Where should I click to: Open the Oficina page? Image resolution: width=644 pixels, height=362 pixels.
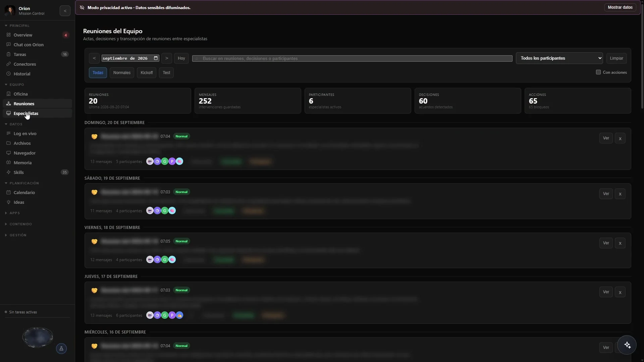coord(37,94)
